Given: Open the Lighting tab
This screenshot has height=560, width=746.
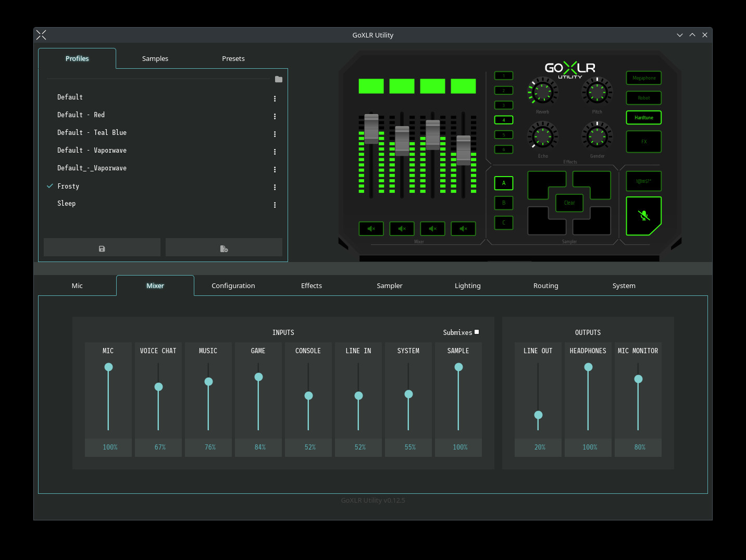Looking at the screenshot, I should (468, 285).
